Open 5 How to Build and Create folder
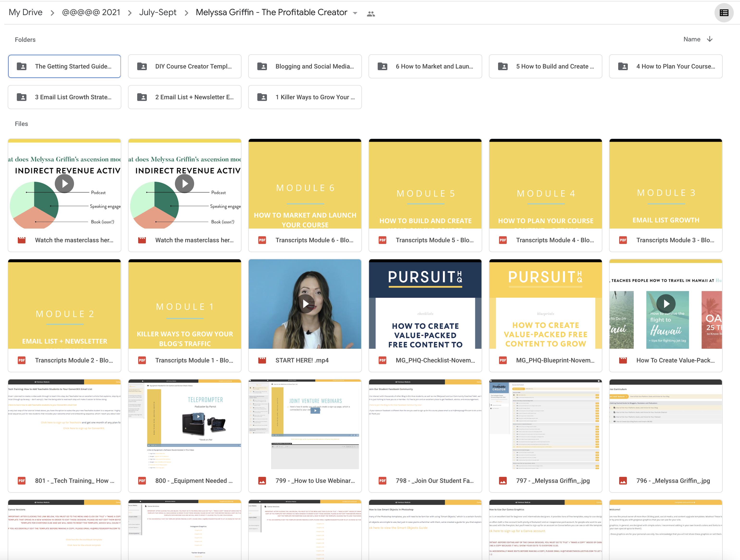740x560 pixels. 545,66
